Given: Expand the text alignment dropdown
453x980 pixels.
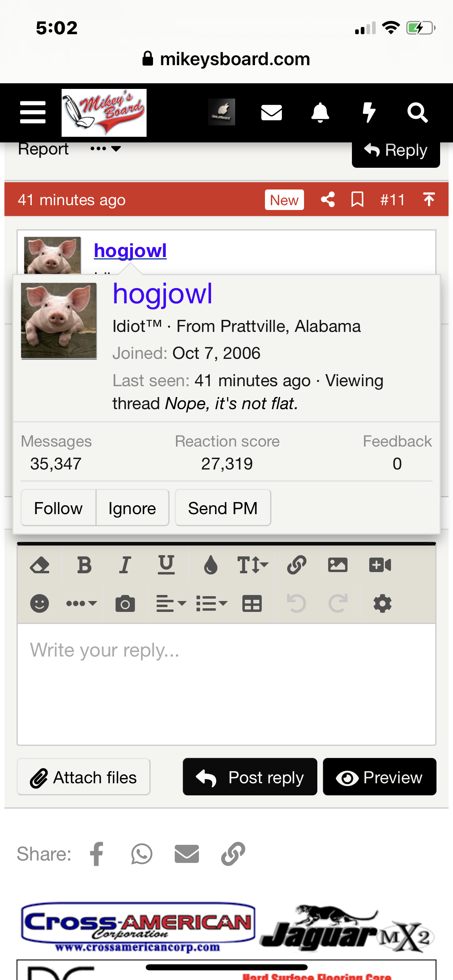Looking at the screenshot, I should (171, 603).
